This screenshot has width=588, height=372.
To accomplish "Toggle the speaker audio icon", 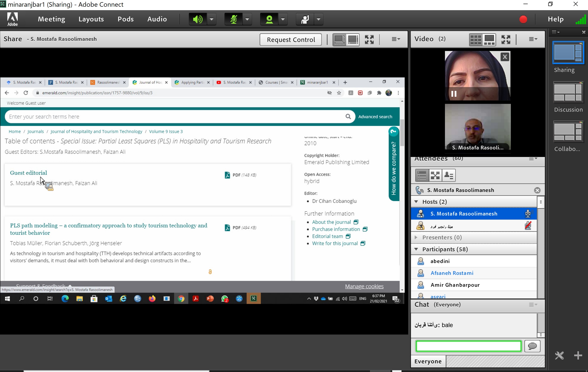I will (x=198, y=19).
